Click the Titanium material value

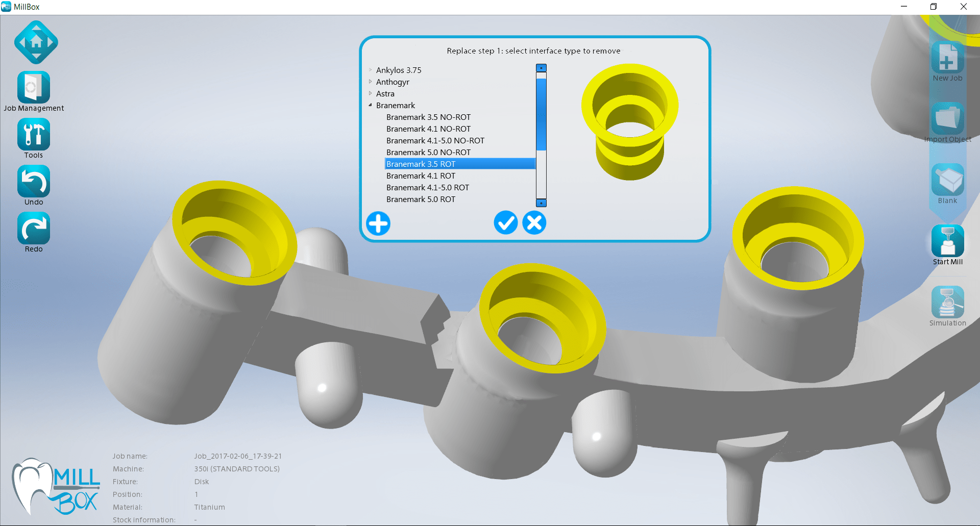tap(209, 507)
